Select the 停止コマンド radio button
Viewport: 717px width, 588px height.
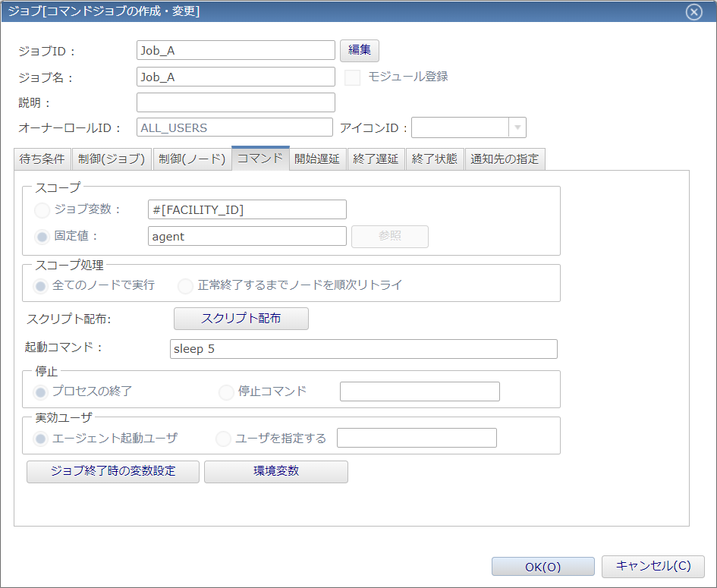tap(226, 392)
